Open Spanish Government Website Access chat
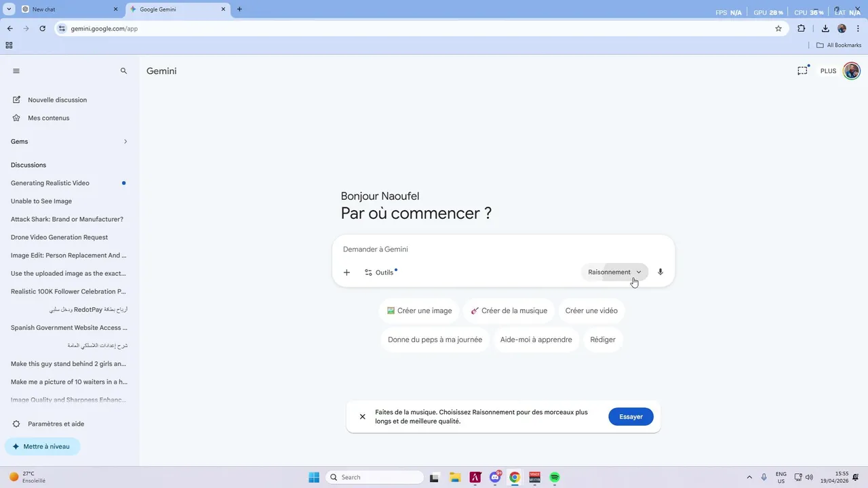Screen dimensions: 868x488 68,327
